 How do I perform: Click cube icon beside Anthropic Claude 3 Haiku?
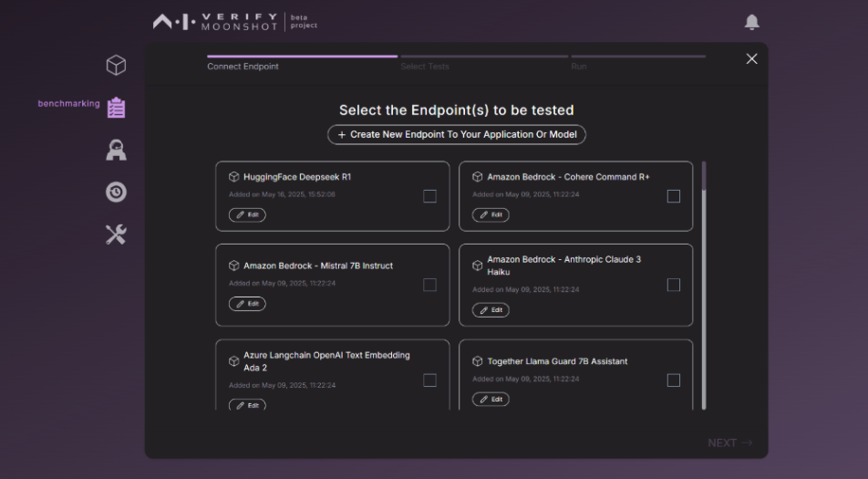(477, 266)
